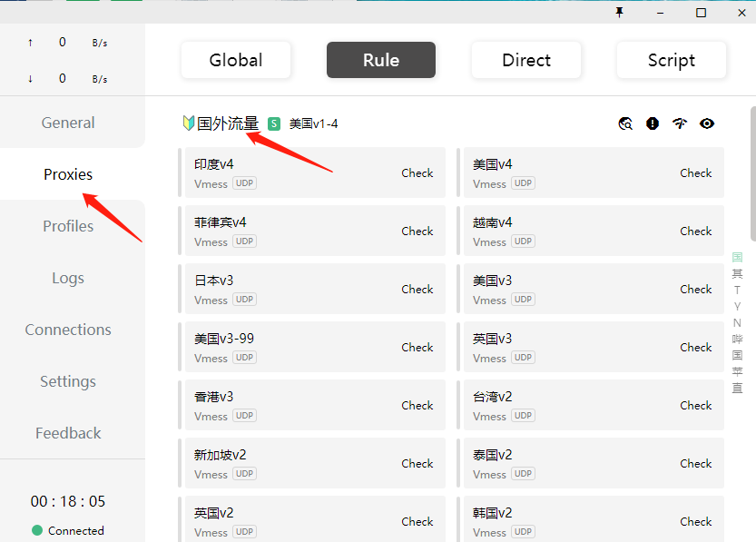Click Check on 越南v4 proxy
The height and width of the screenshot is (542, 756).
click(x=696, y=231)
